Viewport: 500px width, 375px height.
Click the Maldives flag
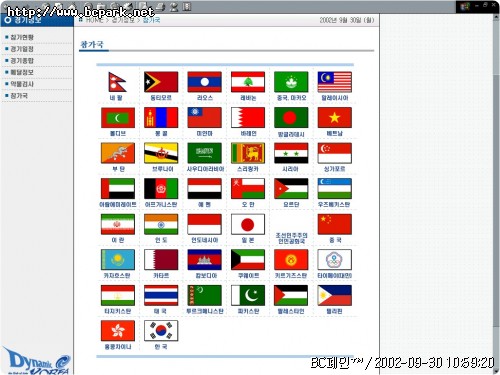tap(118, 118)
